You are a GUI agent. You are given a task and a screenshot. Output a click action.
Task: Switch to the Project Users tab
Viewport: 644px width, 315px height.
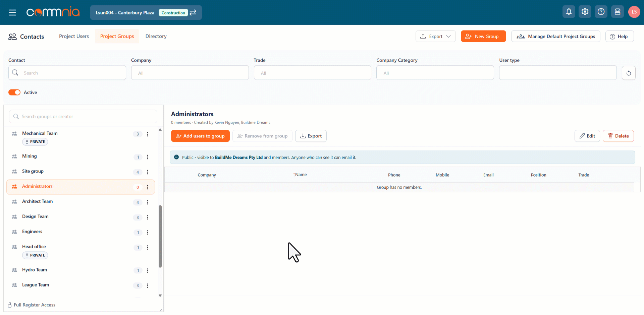74,36
